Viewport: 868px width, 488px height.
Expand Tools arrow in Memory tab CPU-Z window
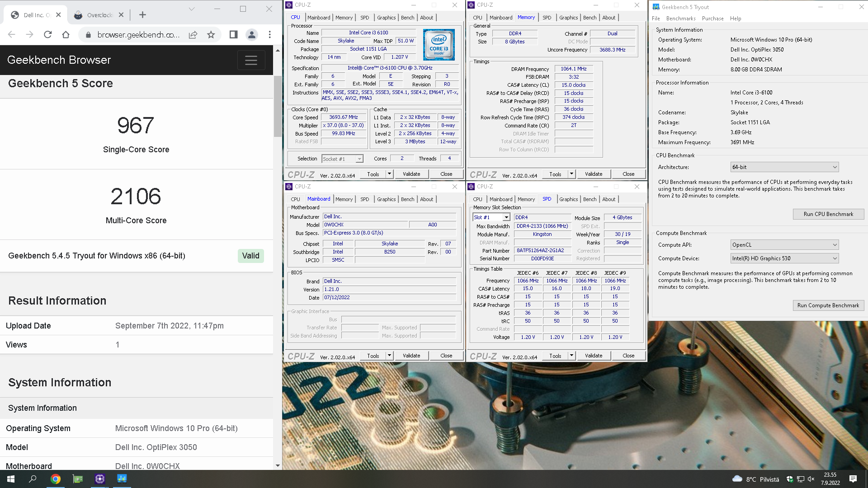tap(571, 174)
